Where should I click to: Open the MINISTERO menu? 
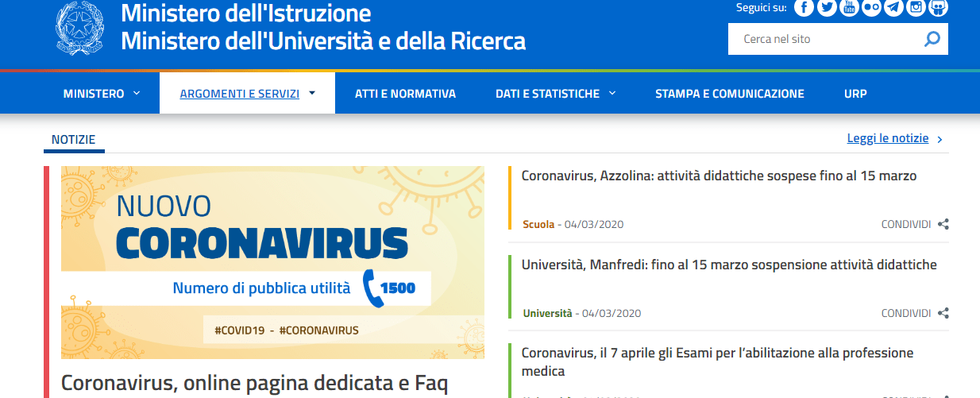point(94,94)
